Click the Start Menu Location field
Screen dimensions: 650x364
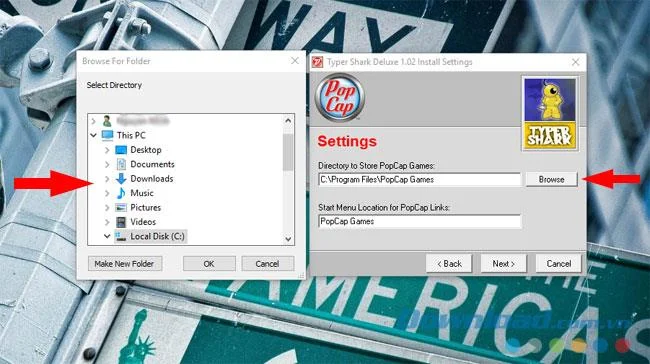pos(419,221)
